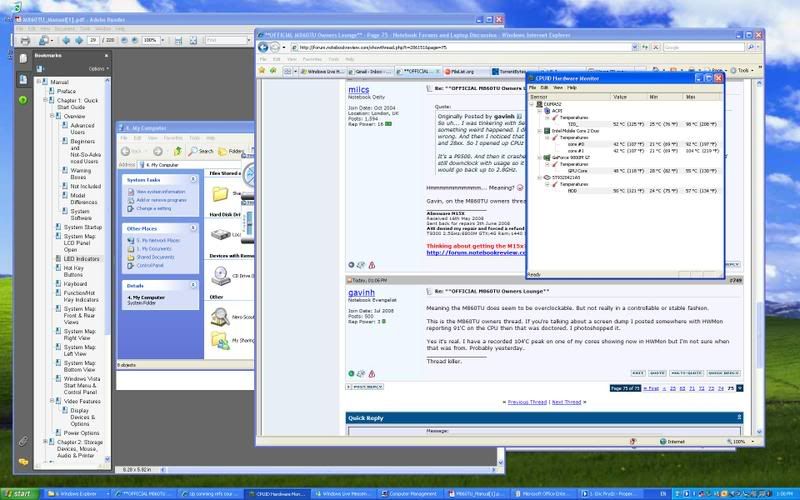800x500 pixels.
Task: Select the System Startup bookmark
Action: click(83, 228)
